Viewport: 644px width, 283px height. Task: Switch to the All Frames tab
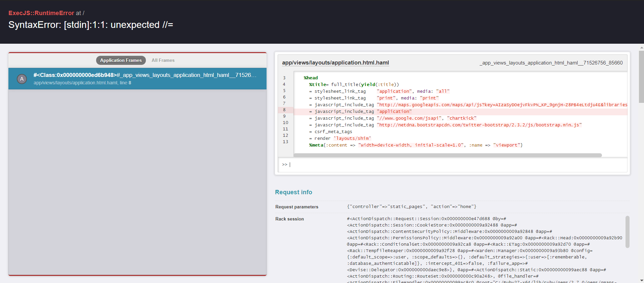click(163, 60)
